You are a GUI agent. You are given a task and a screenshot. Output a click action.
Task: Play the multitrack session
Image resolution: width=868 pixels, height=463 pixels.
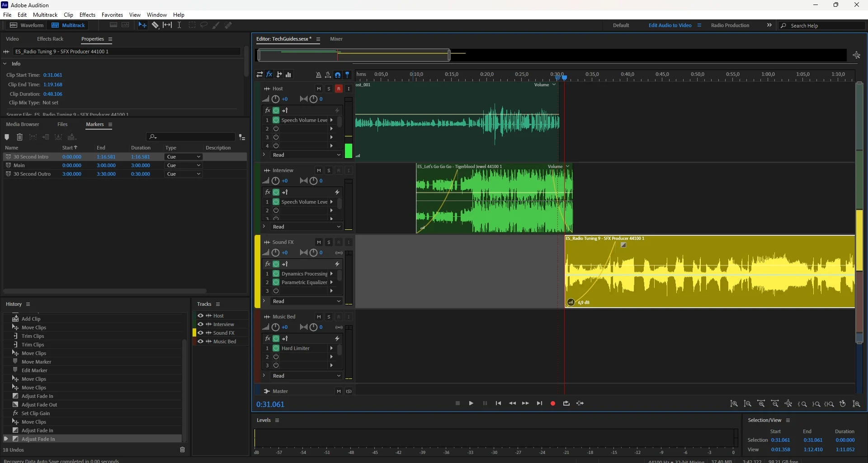(471, 403)
